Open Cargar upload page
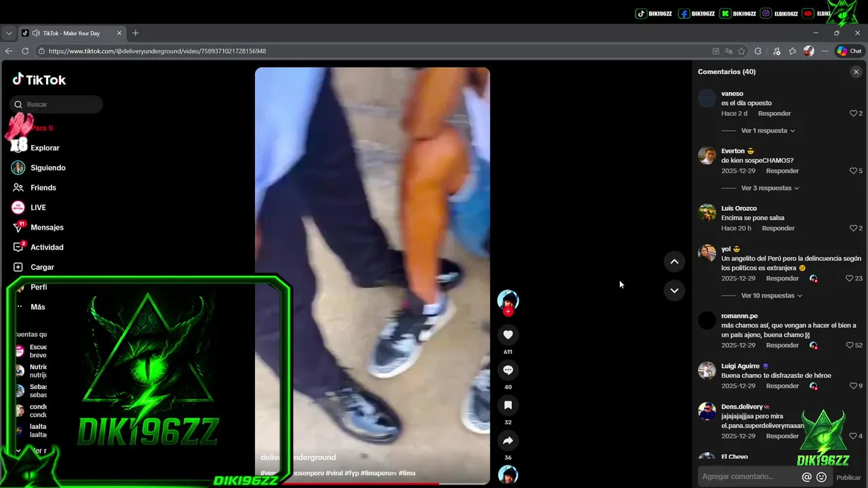Screen dimensions: 868x488 33,267
